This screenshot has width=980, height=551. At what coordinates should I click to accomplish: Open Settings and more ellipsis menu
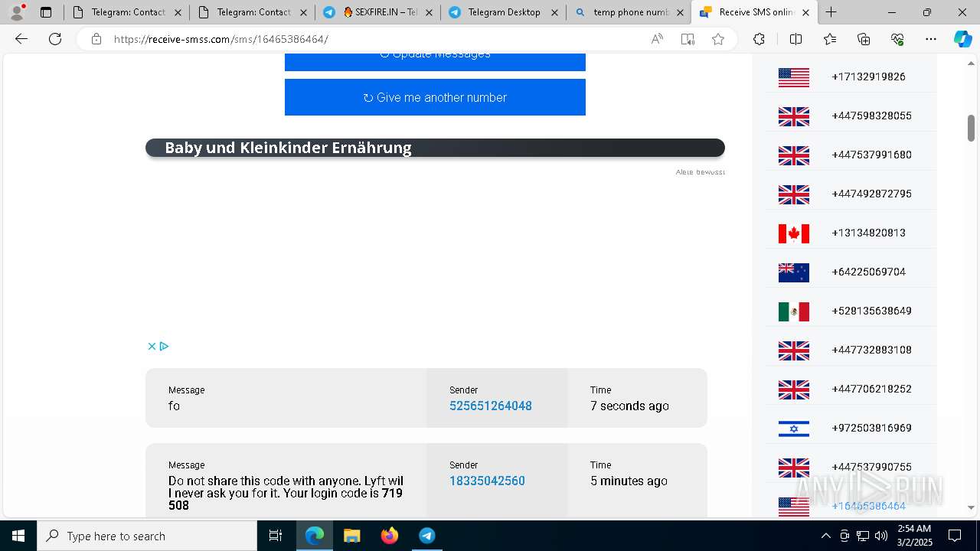coord(931,39)
